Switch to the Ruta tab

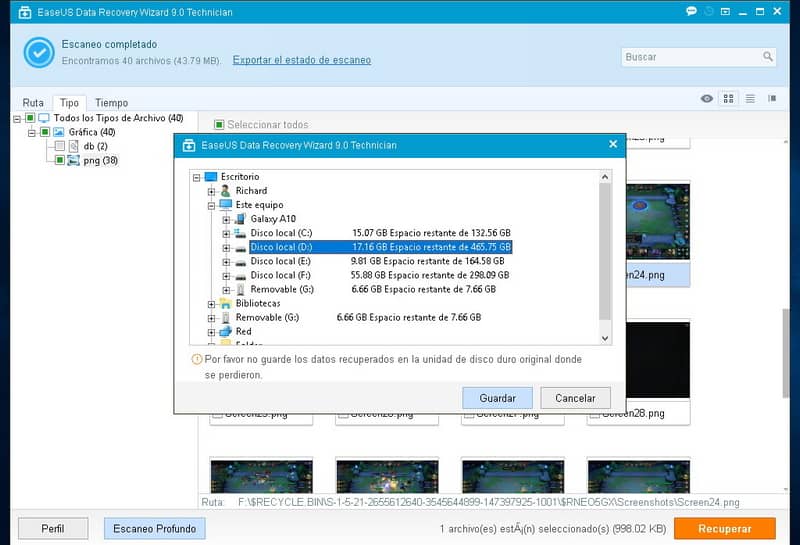pyautogui.click(x=33, y=103)
